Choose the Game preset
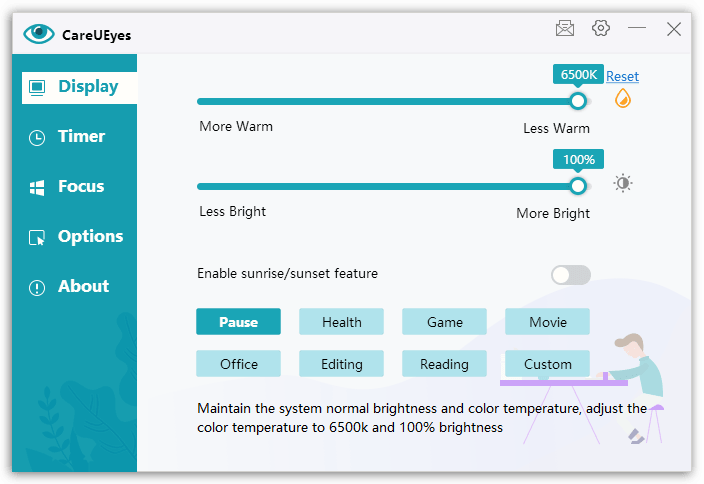Viewport: 704px width, 484px height. coord(444,321)
